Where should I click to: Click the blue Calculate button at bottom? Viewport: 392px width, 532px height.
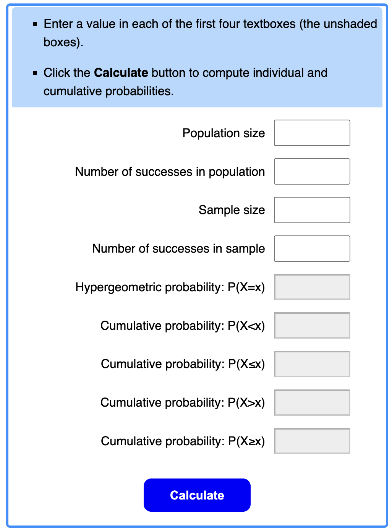click(196, 495)
